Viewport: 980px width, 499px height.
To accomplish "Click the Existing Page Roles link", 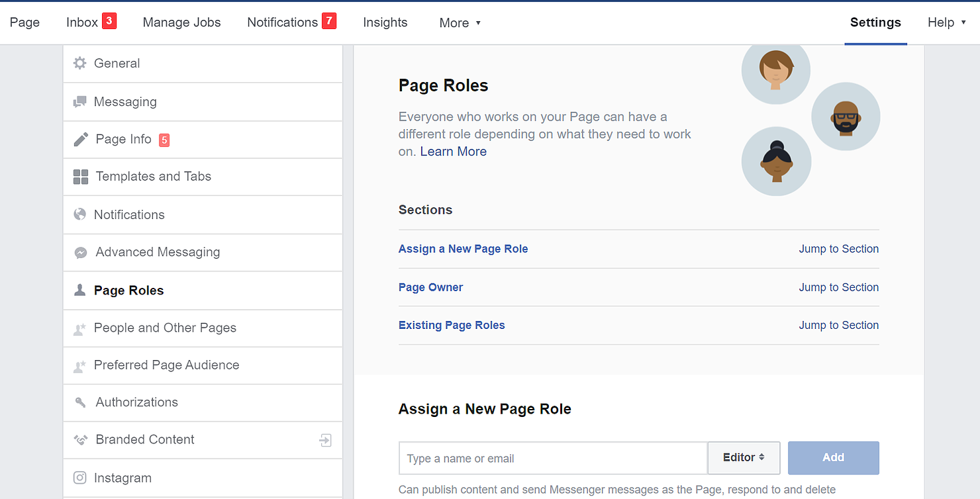I will pyautogui.click(x=452, y=325).
